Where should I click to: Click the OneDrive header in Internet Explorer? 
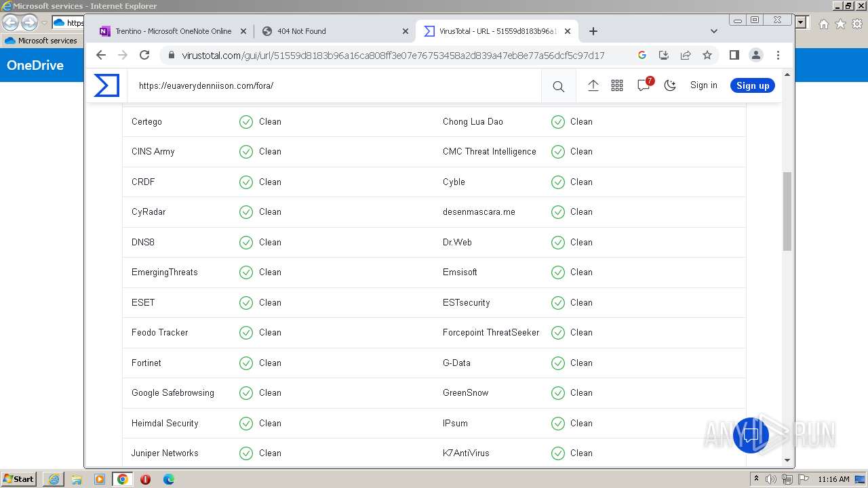point(35,66)
